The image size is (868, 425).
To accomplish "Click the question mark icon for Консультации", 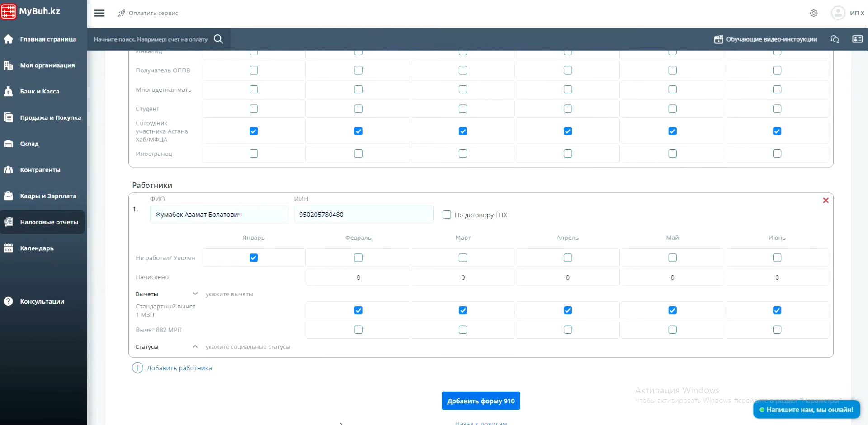I will point(8,301).
